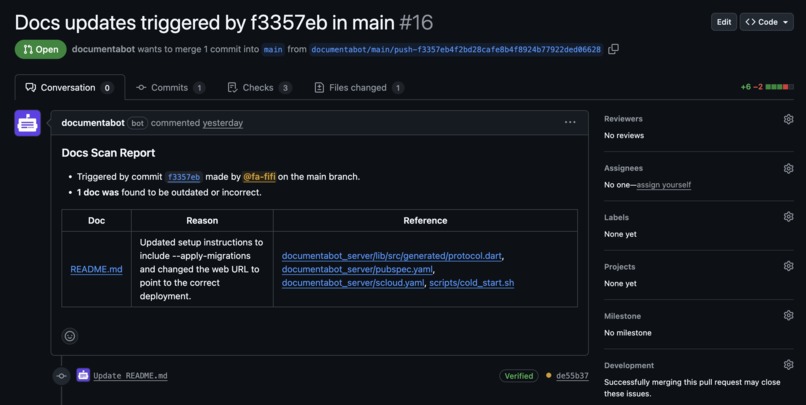The height and width of the screenshot is (405, 806).
Task: Open commit f3357eb link in report
Action: point(184,177)
